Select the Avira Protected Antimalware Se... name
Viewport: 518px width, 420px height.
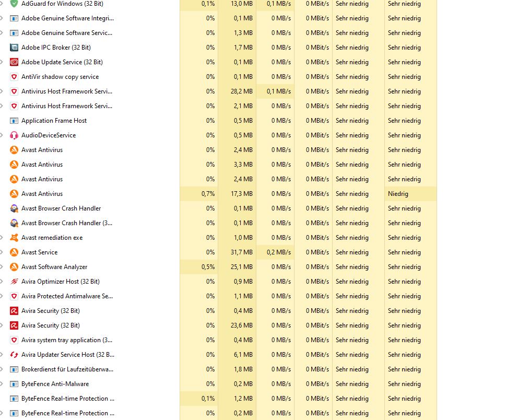coord(67,296)
